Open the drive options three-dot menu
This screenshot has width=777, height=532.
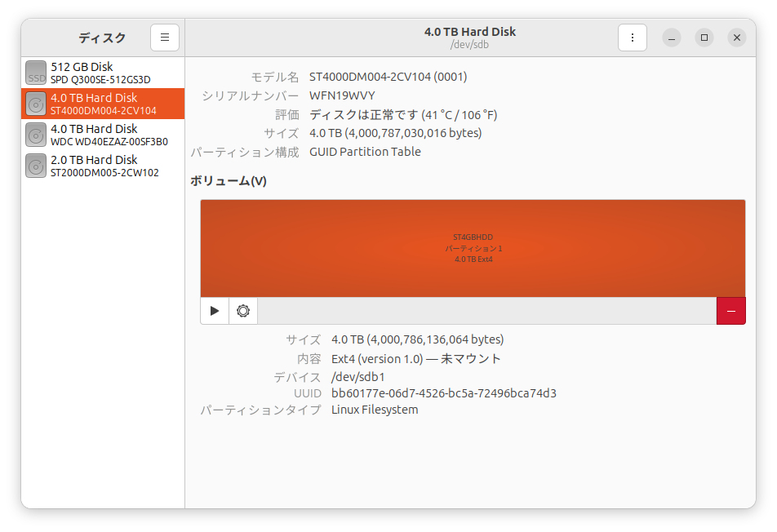tap(633, 38)
